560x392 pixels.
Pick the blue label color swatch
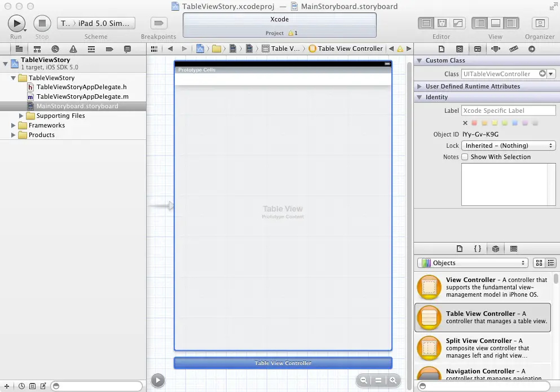click(514, 123)
